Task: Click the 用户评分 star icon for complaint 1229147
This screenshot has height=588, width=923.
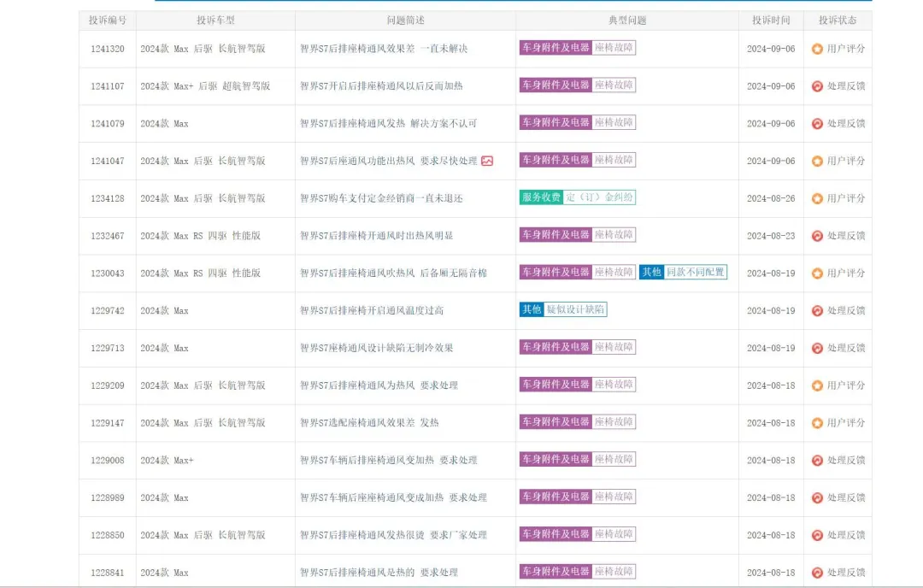Action: coord(817,423)
